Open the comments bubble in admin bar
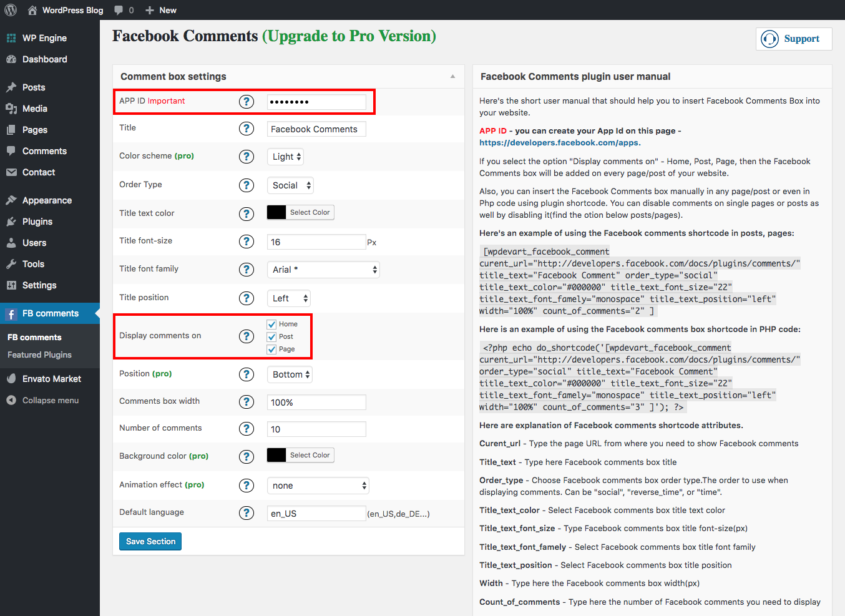This screenshot has width=845, height=616. (x=123, y=10)
